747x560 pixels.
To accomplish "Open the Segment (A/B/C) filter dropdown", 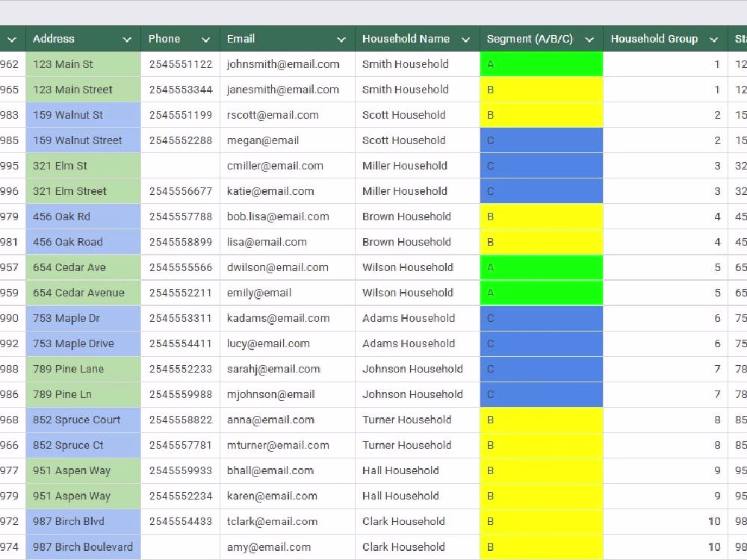I will pyautogui.click(x=589, y=40).
